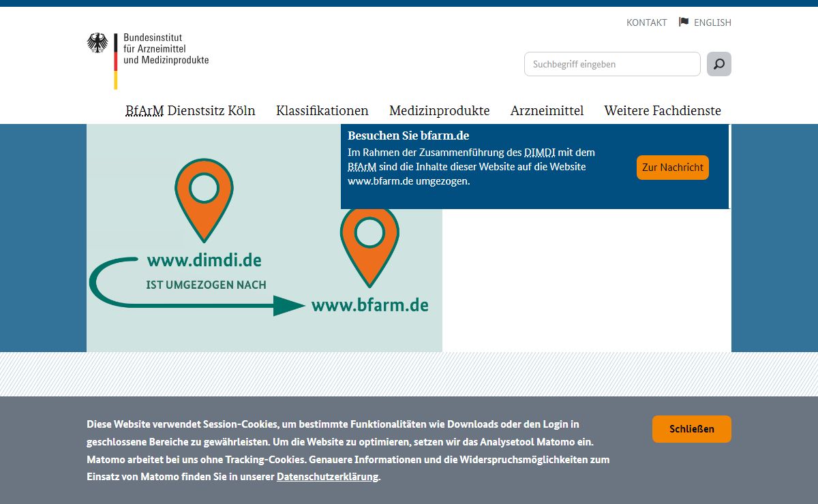Screen dimensions: 818x504
Task: Click the flag icon beside ENGLISH
Action: coord(684,22)
